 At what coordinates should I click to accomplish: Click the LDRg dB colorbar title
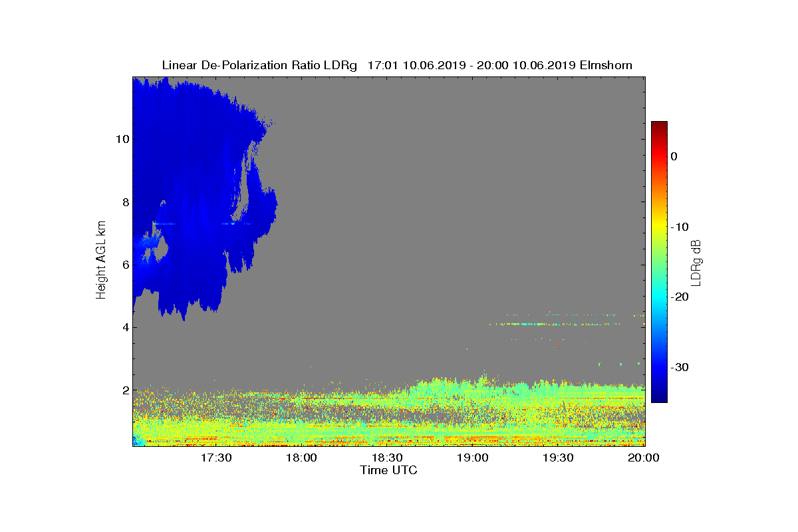point(697,261)
